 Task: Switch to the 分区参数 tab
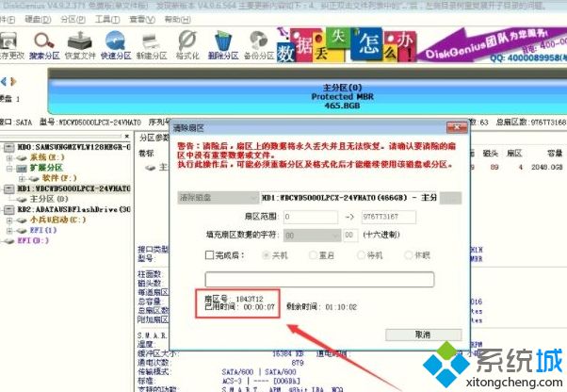click(154, 138)
